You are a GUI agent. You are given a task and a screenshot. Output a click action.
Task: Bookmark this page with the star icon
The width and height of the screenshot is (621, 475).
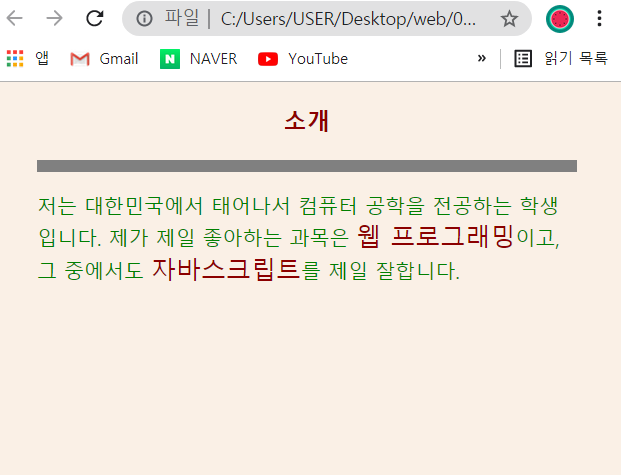point(509,19)
